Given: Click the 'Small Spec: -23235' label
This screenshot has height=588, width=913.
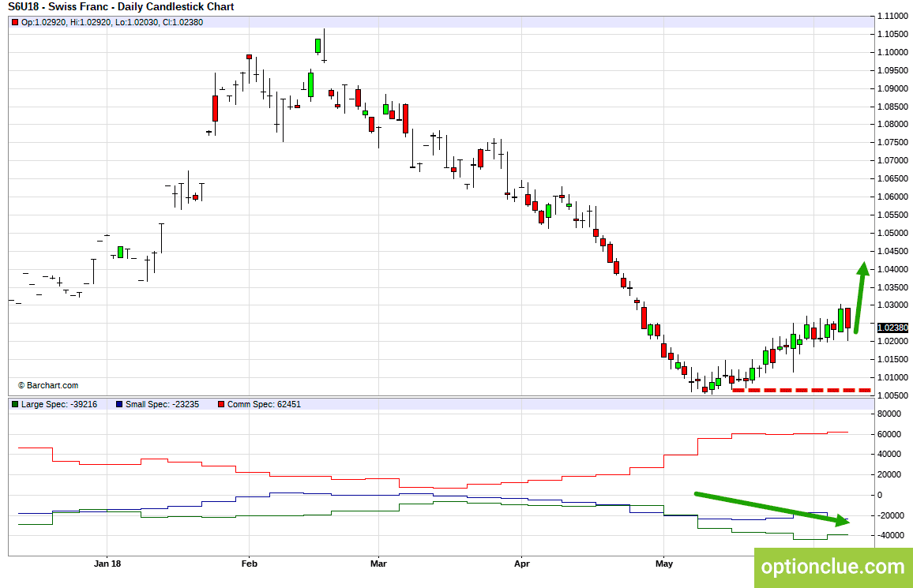Looking at the screenshot, I should (162, 404).
